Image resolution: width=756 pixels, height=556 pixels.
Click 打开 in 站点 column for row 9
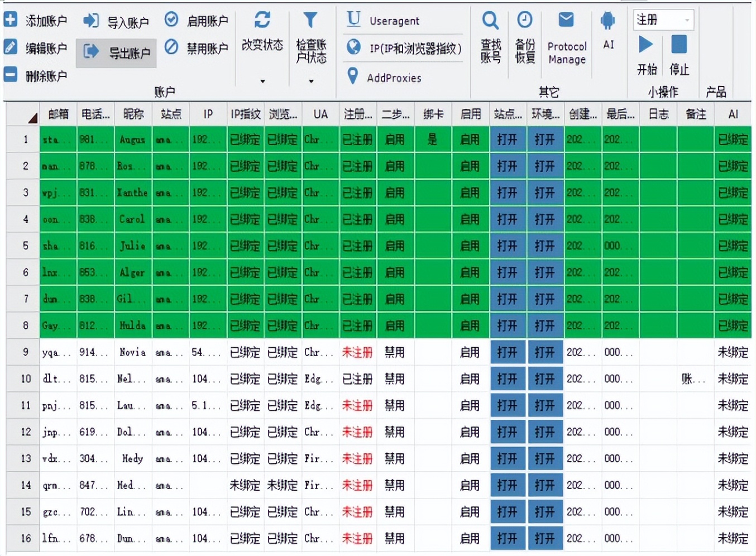click(507, 352)
